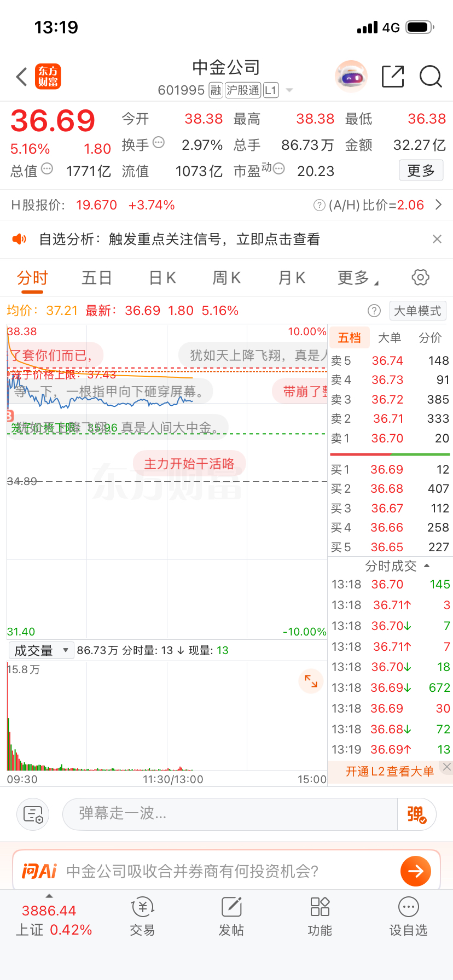Tap the 13:18 trade row with 672 volume
Image resolution: width=453 pixels, height=980 pixels.
[390, 688]
